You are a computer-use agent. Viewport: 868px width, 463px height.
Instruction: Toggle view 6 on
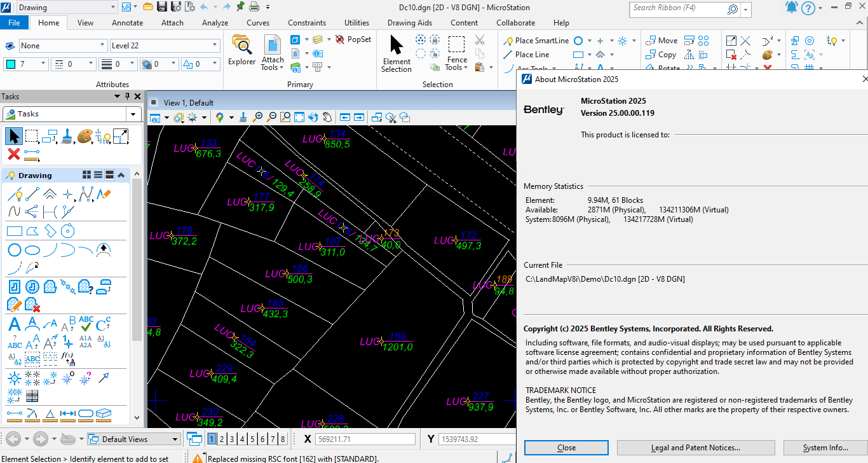[262, 439]
